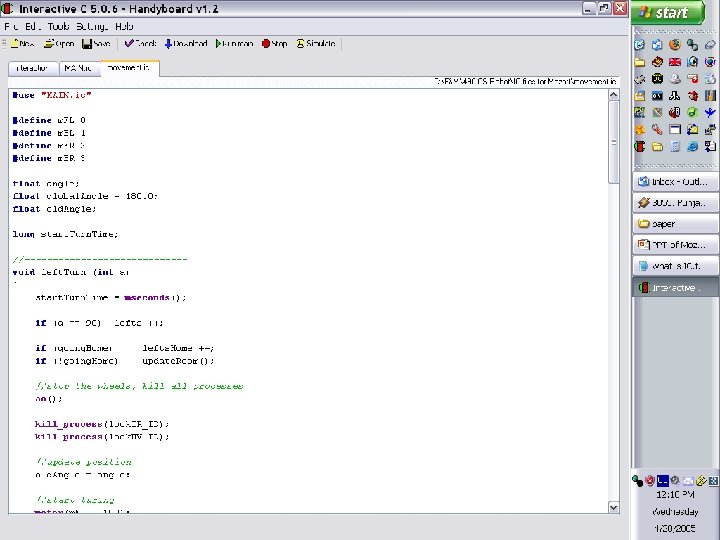The image size is (720, 540).
Task: Open the Tools menu
Action: [x=58, y=27]
